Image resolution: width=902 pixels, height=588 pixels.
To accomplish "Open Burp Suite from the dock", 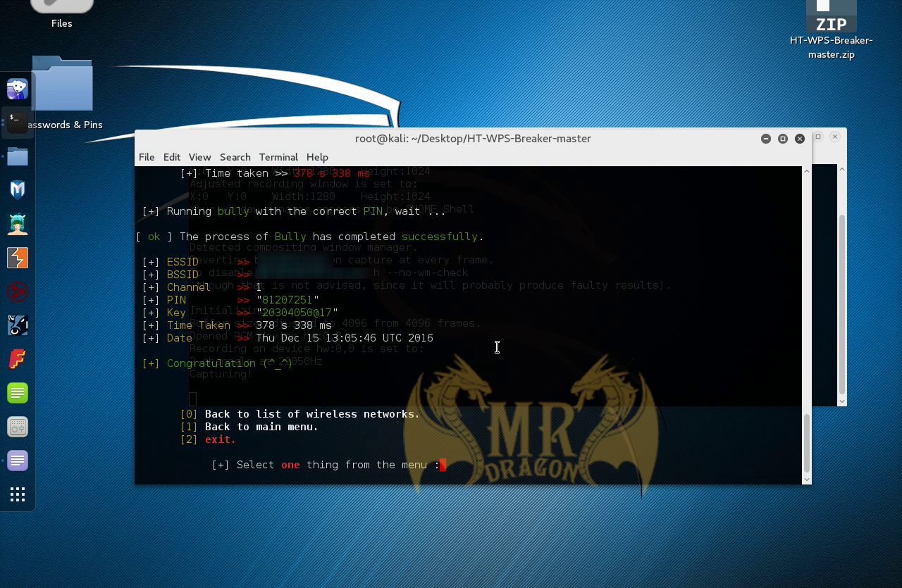I will coord(18,258).
